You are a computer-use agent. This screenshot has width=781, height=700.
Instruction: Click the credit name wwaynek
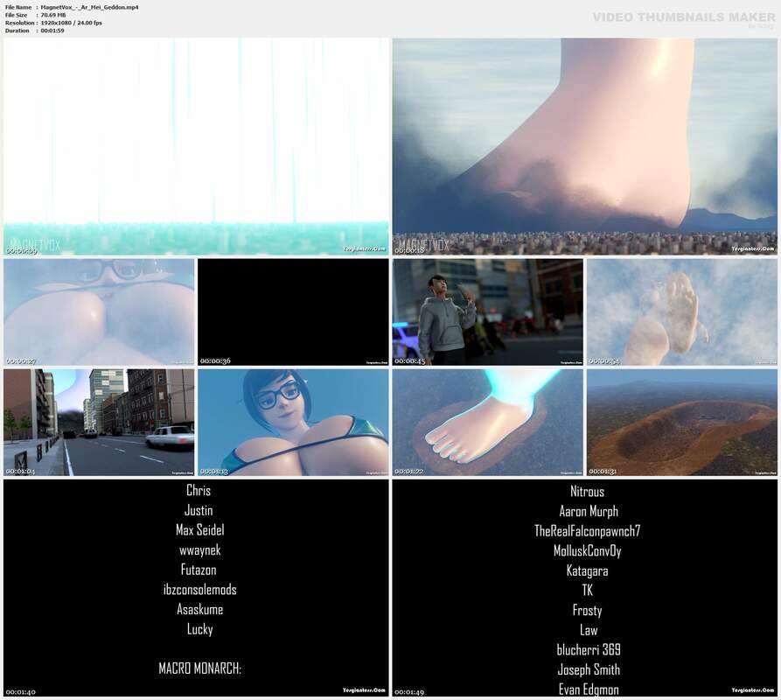tap(199, 550)
